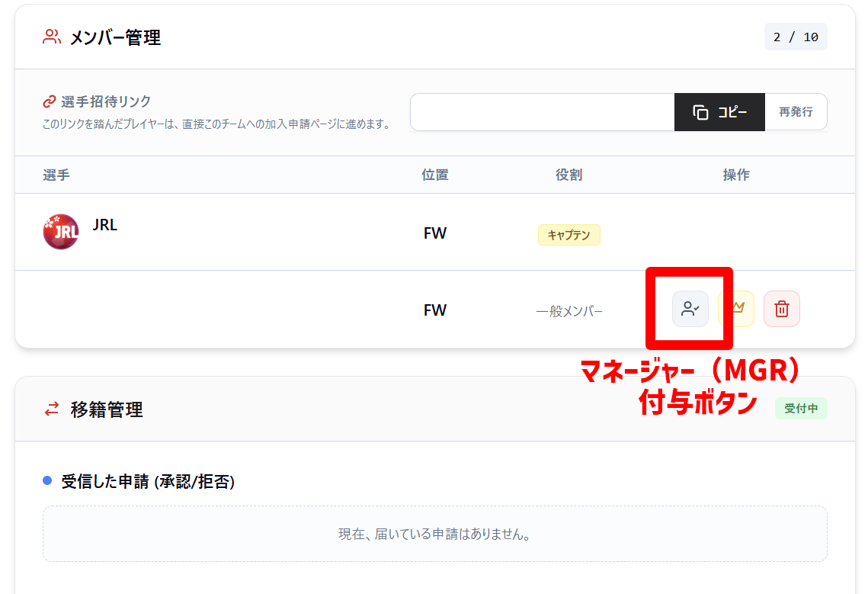Viewport: 868px width, 594px height.
Task: Click the 受付中 status badge
Action: tap(800, 409)
